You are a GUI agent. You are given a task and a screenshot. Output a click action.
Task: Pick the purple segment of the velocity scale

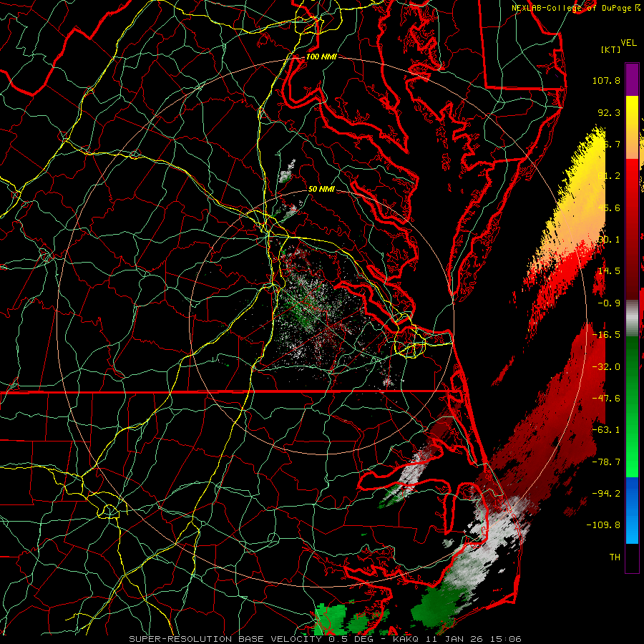click(x=632, y=79)
